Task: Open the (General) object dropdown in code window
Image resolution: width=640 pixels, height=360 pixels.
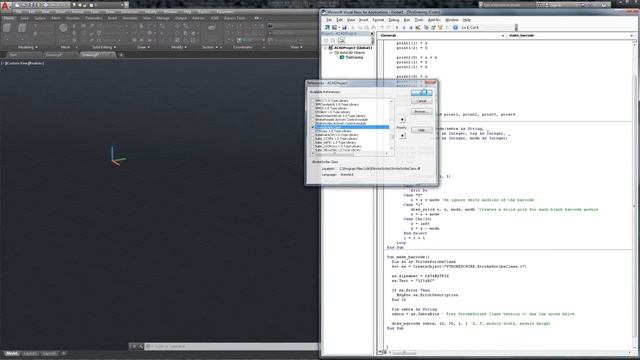Action: point(503,36)
